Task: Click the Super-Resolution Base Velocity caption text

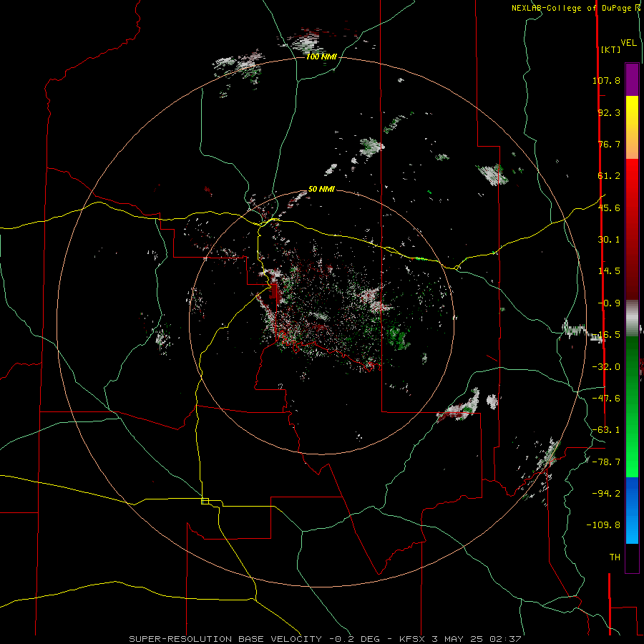Action: 326,639
